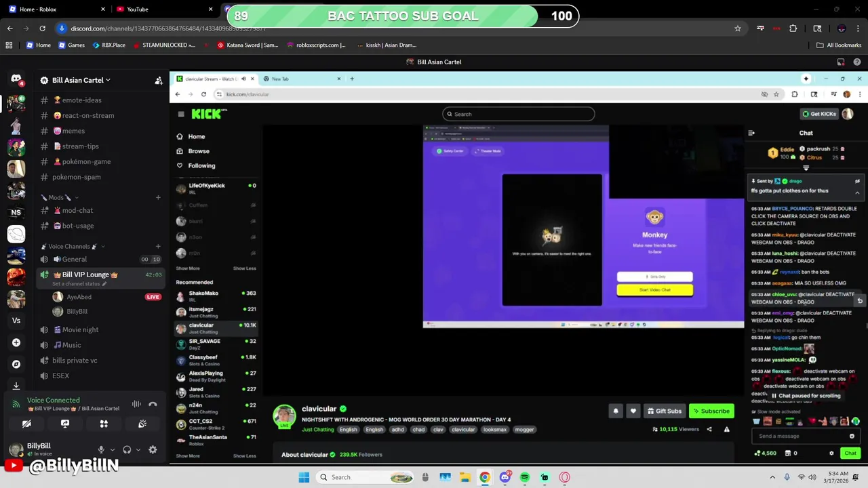Open Discord download apps icon
The image size is (868, 488).
coord(16,385)
